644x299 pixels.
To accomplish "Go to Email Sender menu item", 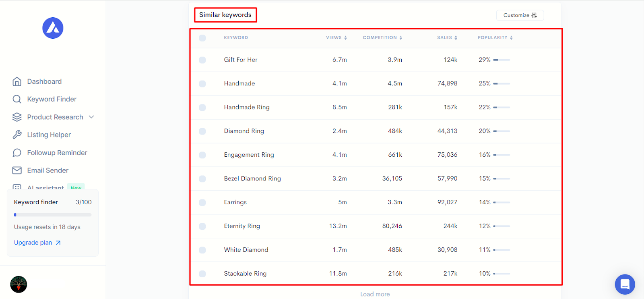I will click(x=47, y=170).
